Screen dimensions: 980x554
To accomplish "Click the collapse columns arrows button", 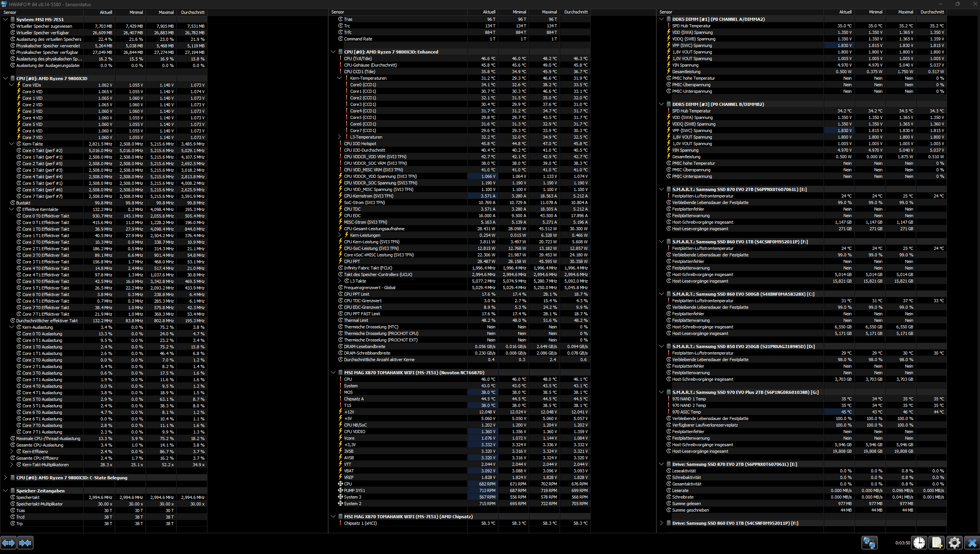I will tap(25, 543).
